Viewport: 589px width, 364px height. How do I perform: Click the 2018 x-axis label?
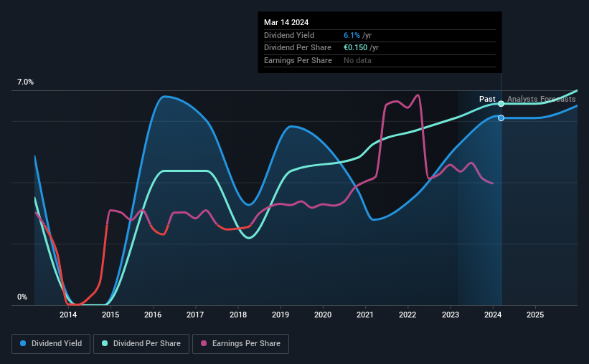238,315
